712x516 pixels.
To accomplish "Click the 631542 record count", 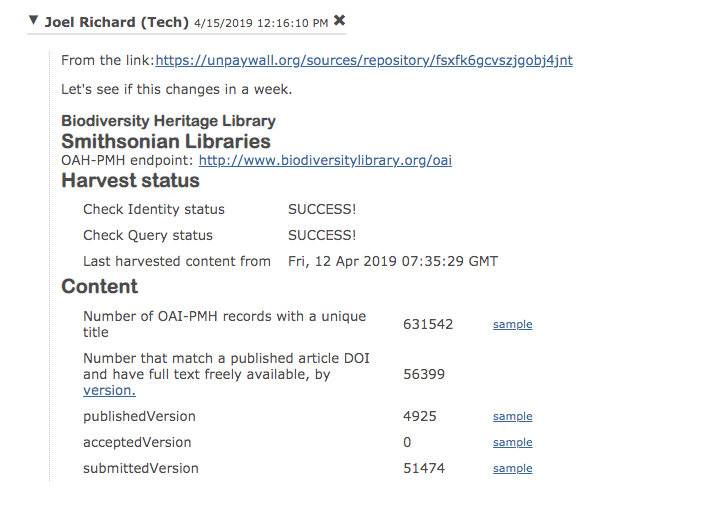I will (x=428, y=324).
